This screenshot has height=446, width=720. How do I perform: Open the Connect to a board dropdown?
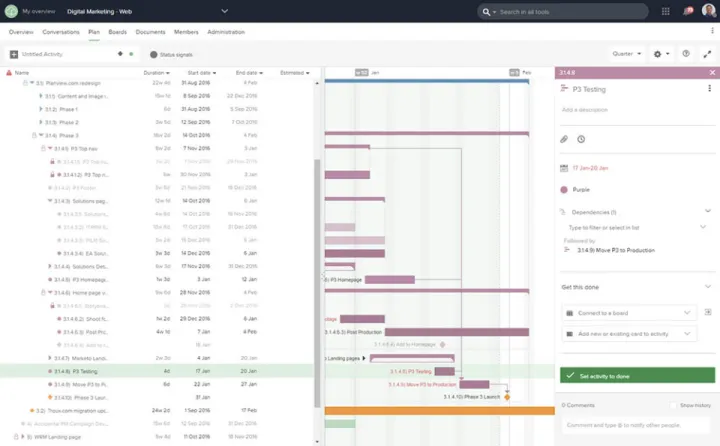627,312
